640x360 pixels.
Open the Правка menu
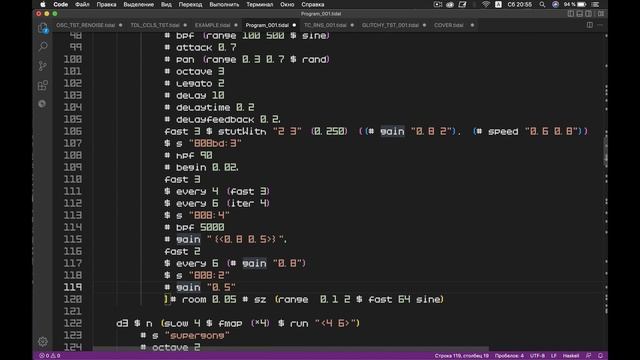click(x=106, y=4)
